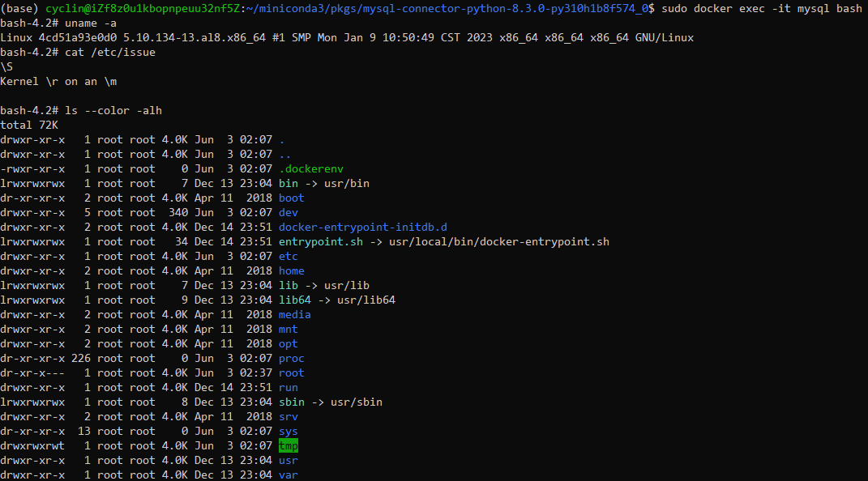868x481 pixels.
Task: Click the 'ls --color -alh' command
Action: tap(113, 111)
